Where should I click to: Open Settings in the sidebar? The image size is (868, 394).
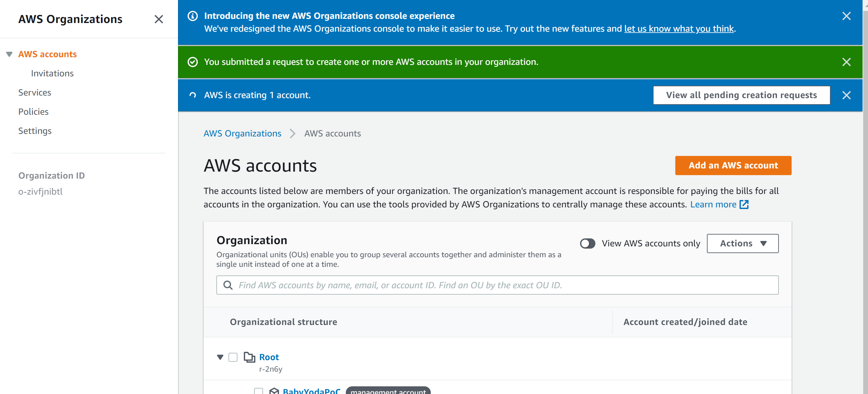tap(35, 131)
